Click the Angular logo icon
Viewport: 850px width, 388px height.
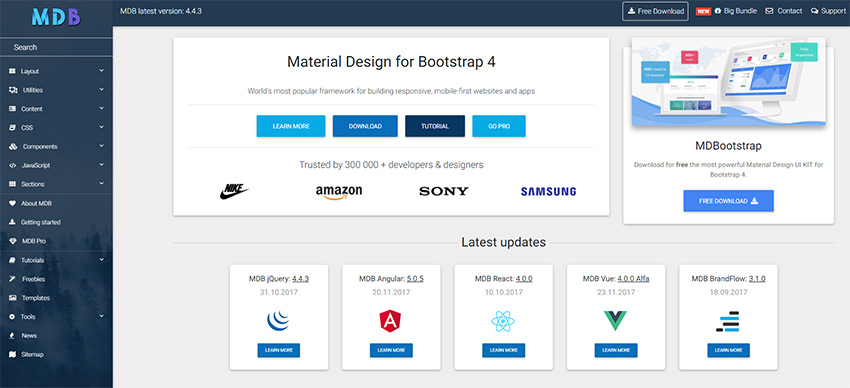(390, 321)
